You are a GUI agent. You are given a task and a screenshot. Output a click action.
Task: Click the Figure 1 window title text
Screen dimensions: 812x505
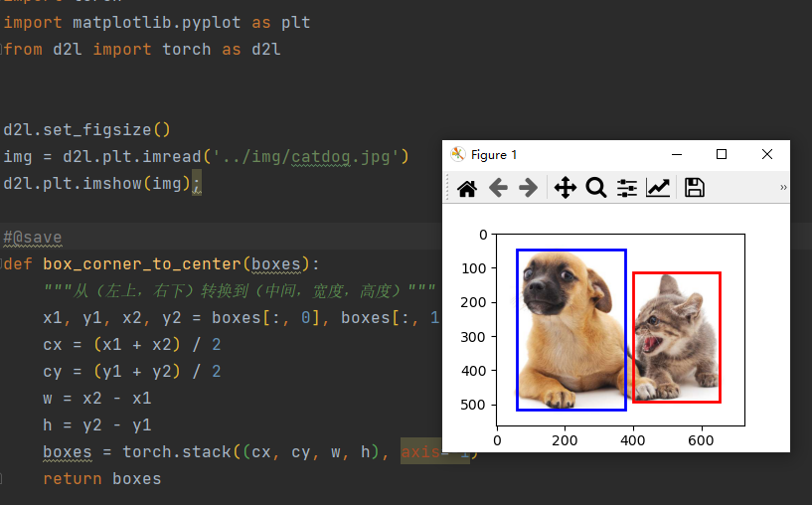[494, 155]
